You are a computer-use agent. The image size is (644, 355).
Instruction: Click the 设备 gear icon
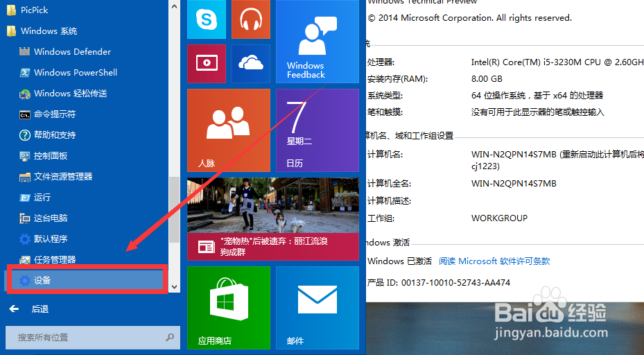click(25, 281)
